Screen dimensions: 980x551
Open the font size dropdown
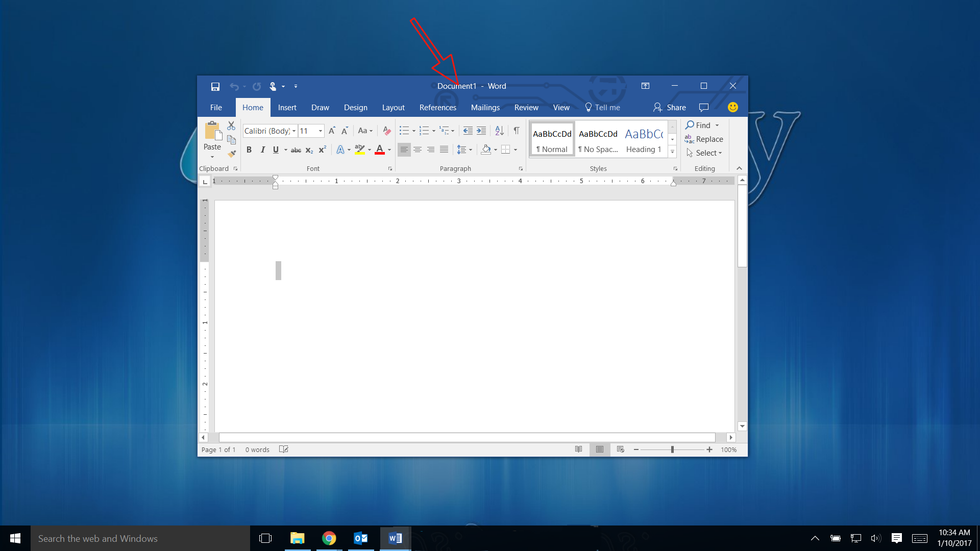[x=321, y=131]
